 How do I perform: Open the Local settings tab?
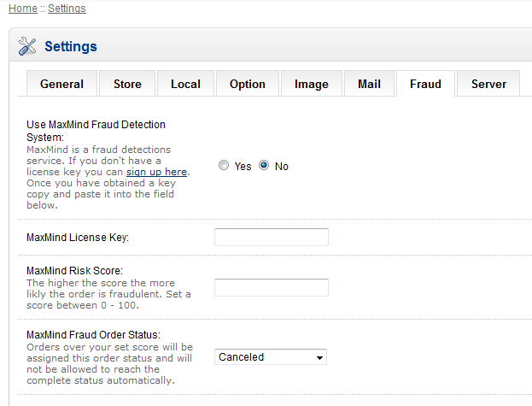(185, 84)
